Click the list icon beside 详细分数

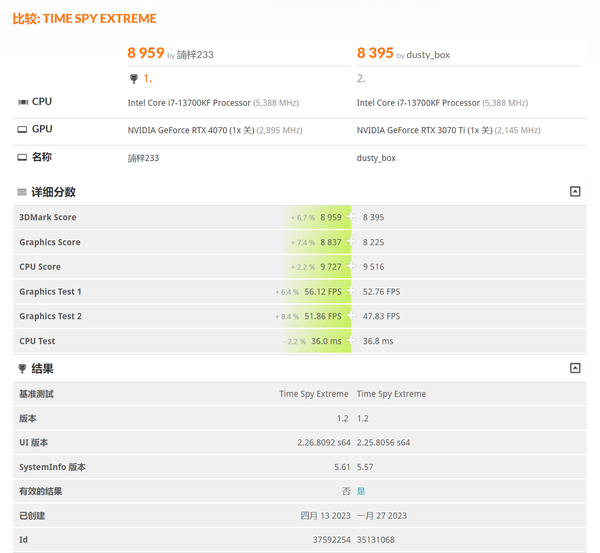click(x=22, y=192)
